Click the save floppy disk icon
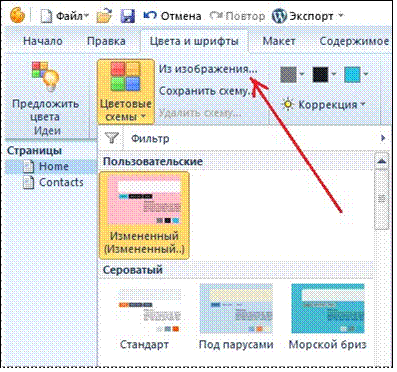 (128, 16)
